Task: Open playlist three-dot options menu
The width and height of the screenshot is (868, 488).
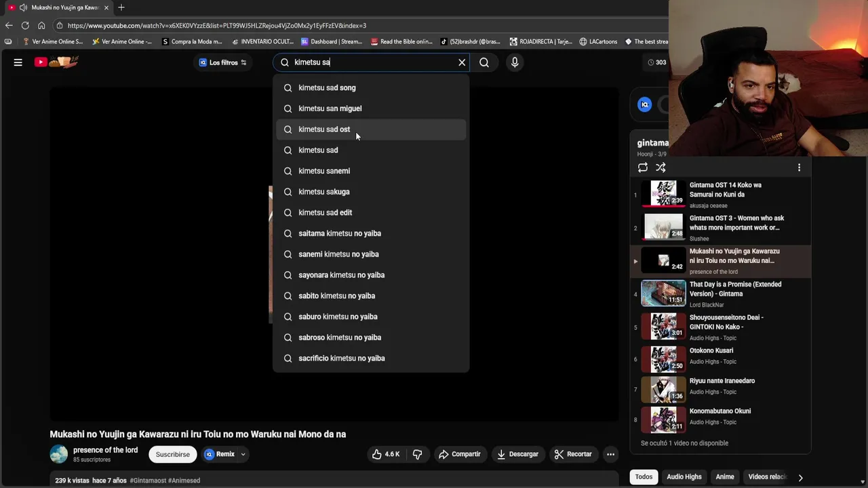Action: pyautogui.click(x=799, y=167)
